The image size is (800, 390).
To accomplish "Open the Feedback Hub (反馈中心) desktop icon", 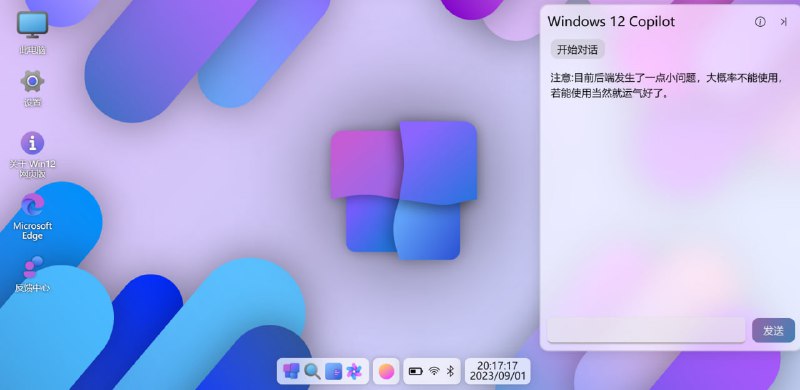I will coord(32,274).
